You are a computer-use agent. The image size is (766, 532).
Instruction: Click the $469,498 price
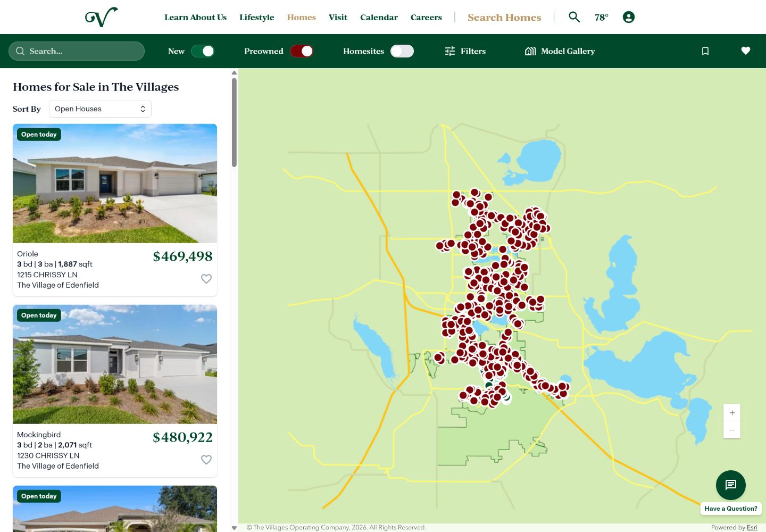pyautogui.click(x=182, y=256)
